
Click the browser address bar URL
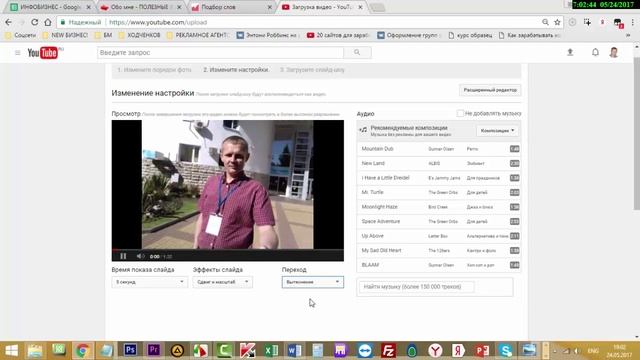[158, 22]
